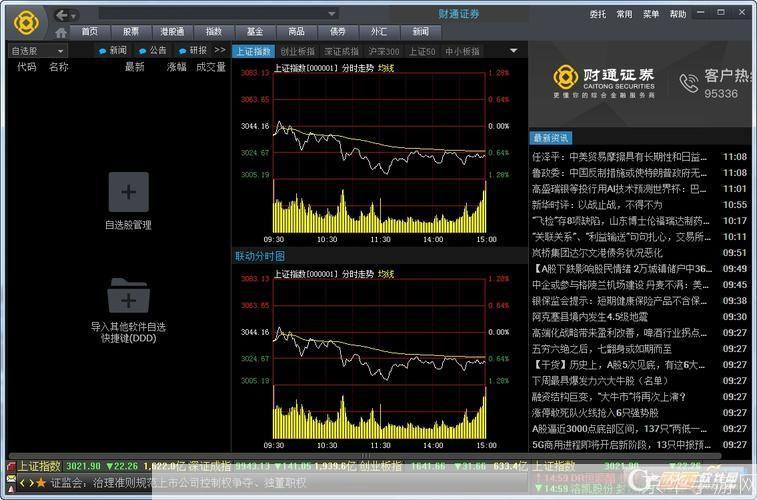Open news headline about 中美贸易摩擦

[x=634, y=157]
